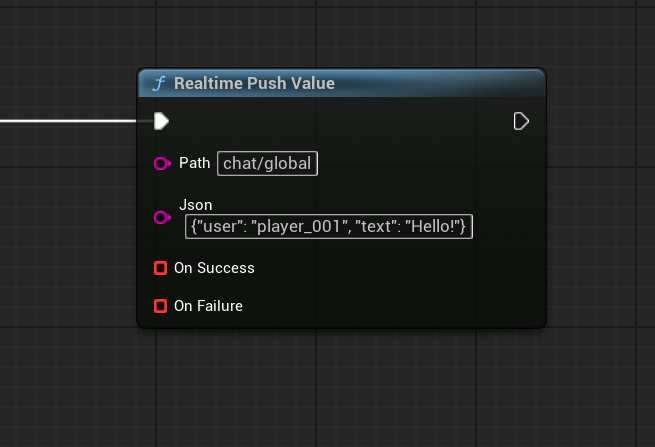Viewport: 655px width, 447px height.
Task: Click the On Success label text
Action: 214,268
